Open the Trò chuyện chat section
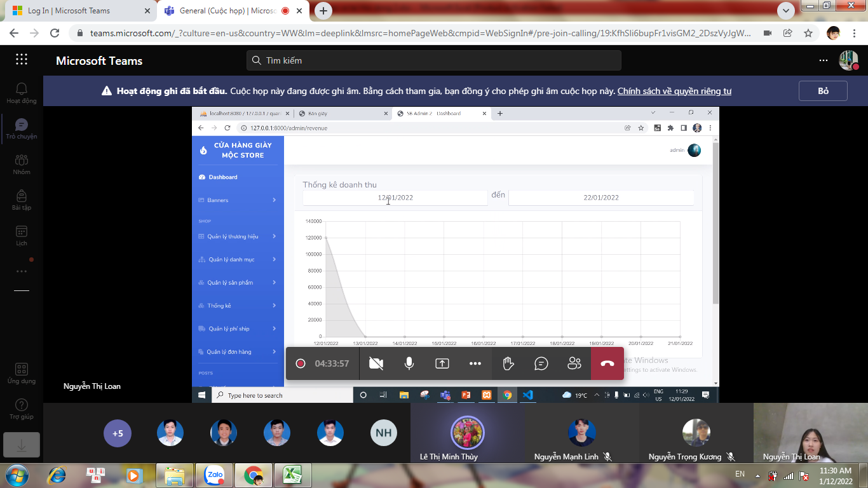Viewport: 868px width, 488px height. tap(22, 128)
